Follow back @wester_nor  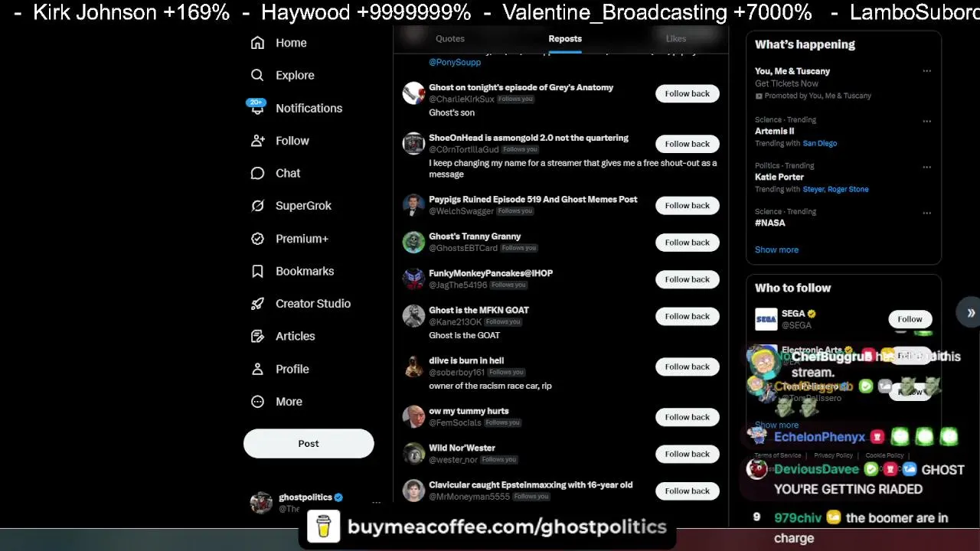coord(688,454)
